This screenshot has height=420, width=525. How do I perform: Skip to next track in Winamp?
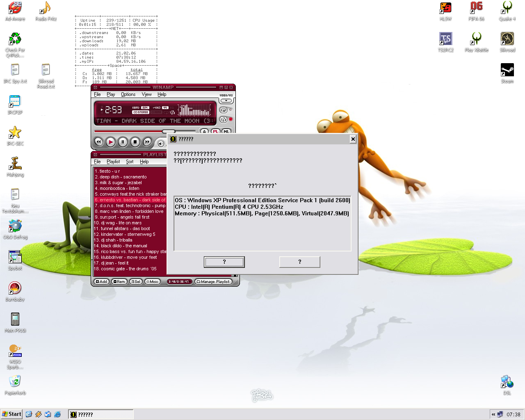click(147, 142)
